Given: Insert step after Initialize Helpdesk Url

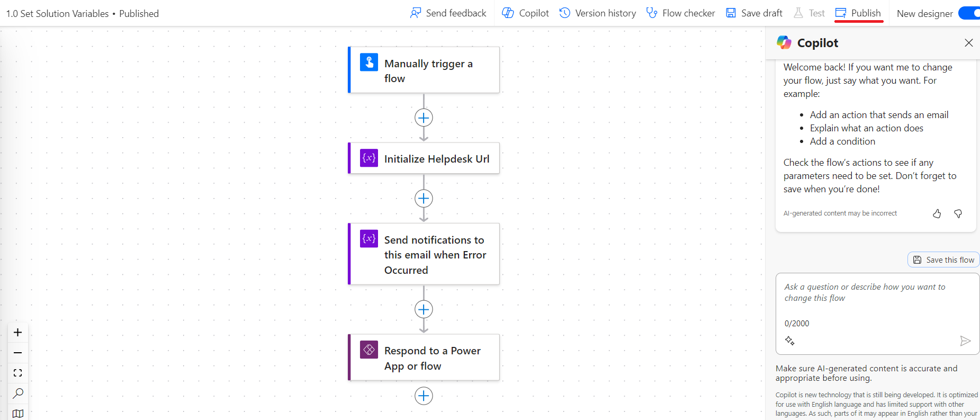Looking at the screenshot, I should pos(424,199).
